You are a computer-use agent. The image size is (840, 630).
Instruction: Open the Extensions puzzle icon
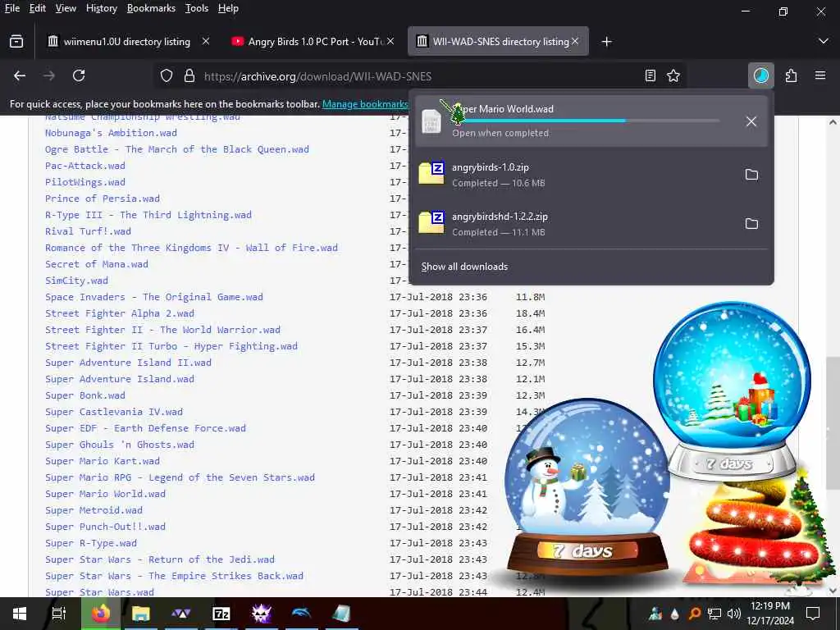[792, 76]
